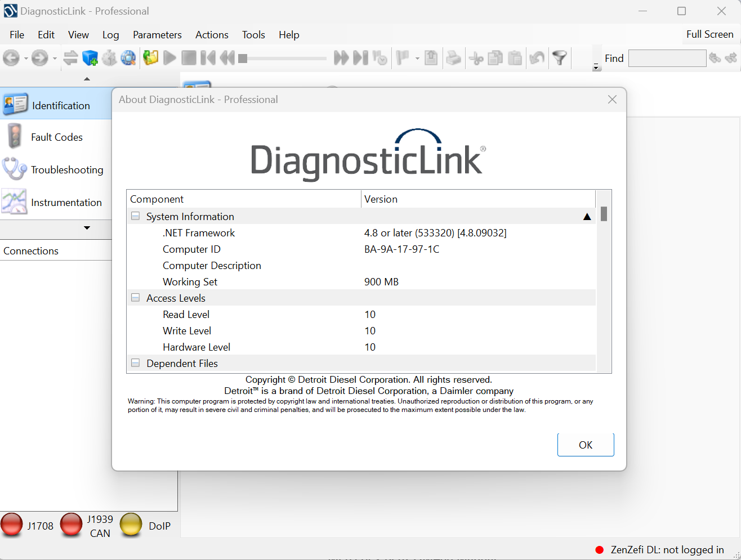Open the File menu
The height and width of the screenshot is (560, 741).
17,35
